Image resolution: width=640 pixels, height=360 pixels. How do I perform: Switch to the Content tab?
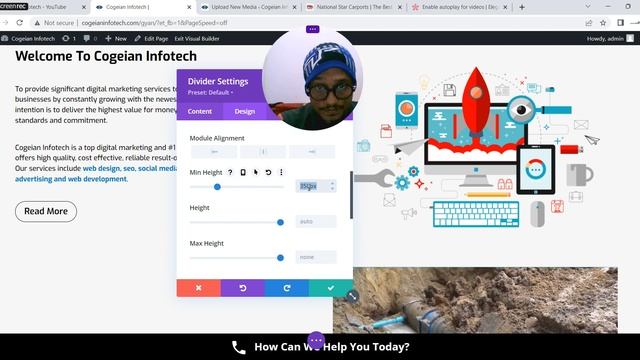tap(200, 111)
